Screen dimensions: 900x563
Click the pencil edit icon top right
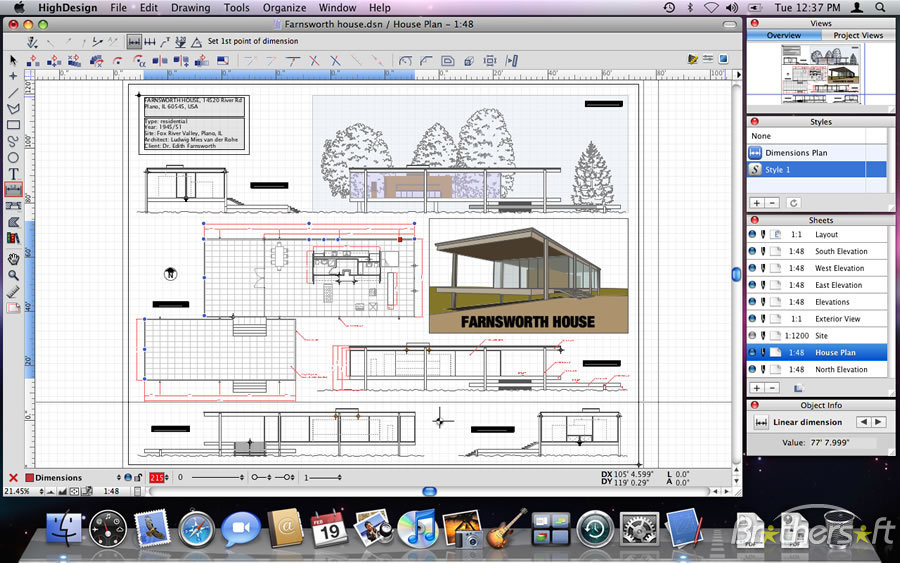click(693, 59)
